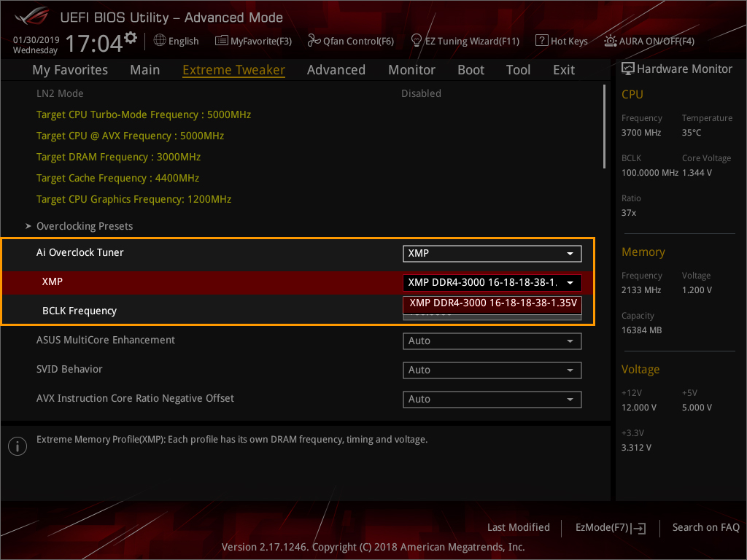Click Search on FAQ link

[x=705, y=527]
